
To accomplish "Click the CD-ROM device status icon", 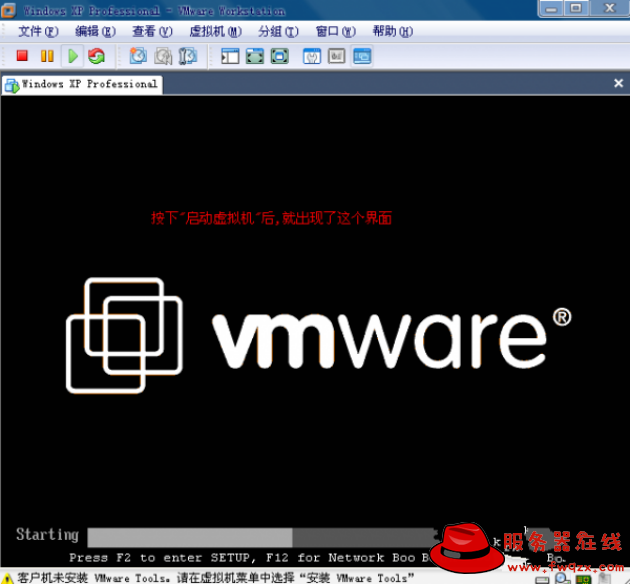I will pos(562,579).
